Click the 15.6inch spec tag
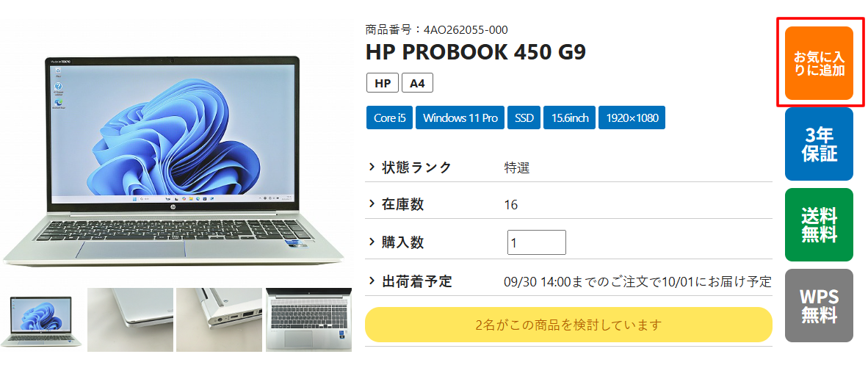868x390 pixels. coord(569,118)
